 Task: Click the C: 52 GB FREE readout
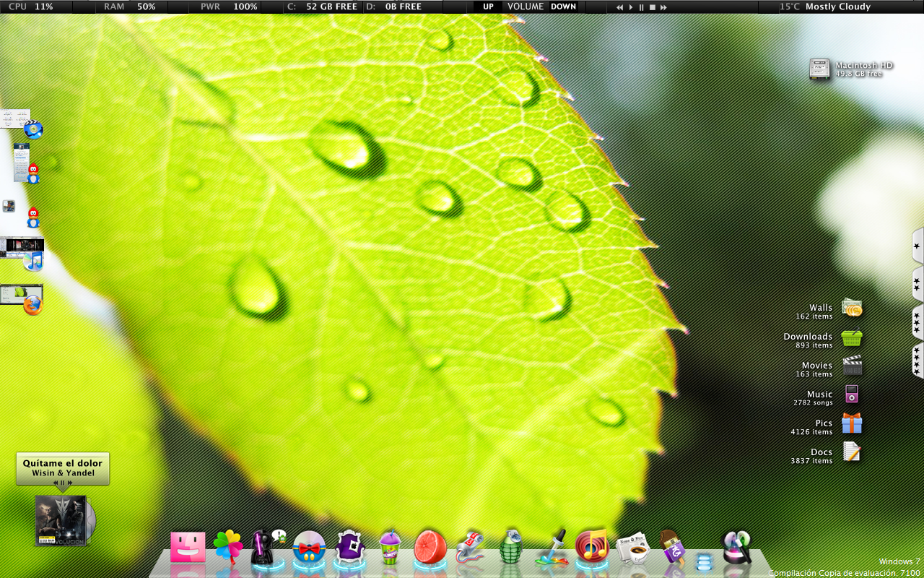322,7
